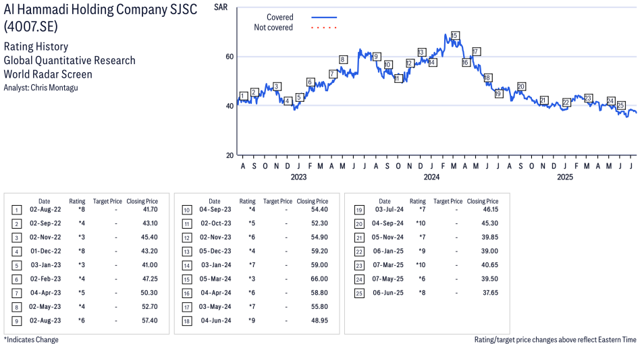Click the 2024 year label under the chart
The width and height of the screenshot is (644, 344).
[431, 177]
